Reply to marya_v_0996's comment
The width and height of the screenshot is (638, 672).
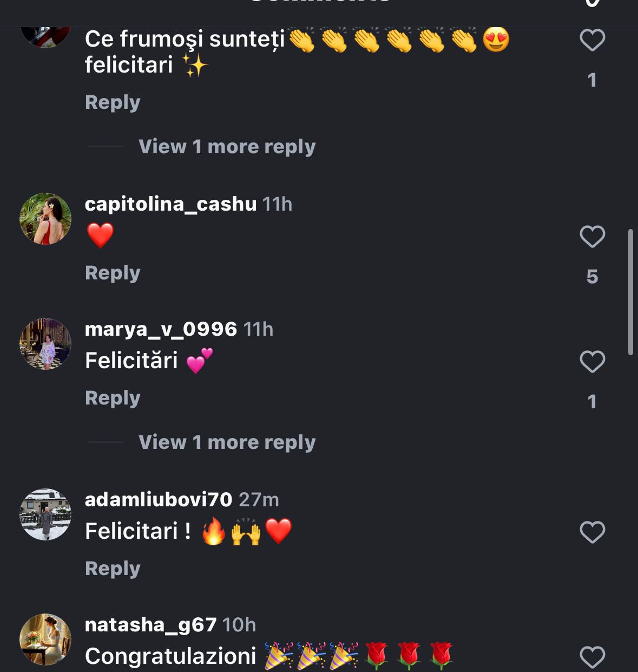[x=113, y=398]
